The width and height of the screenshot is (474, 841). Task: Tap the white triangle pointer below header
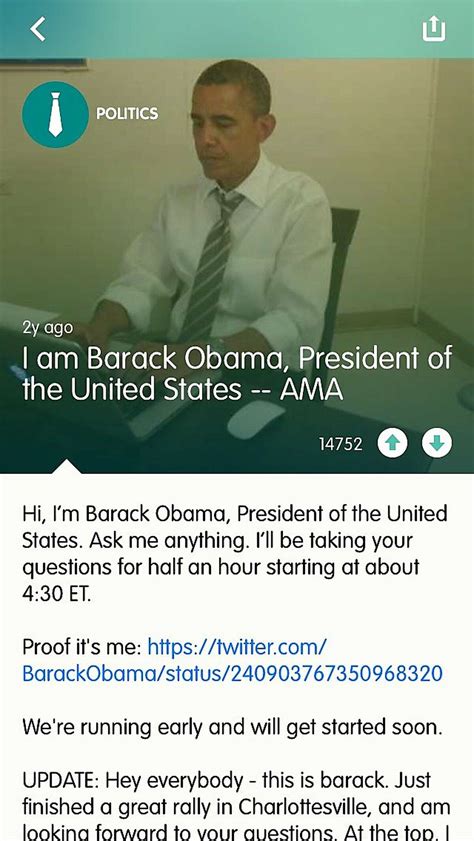click(68, 466)
